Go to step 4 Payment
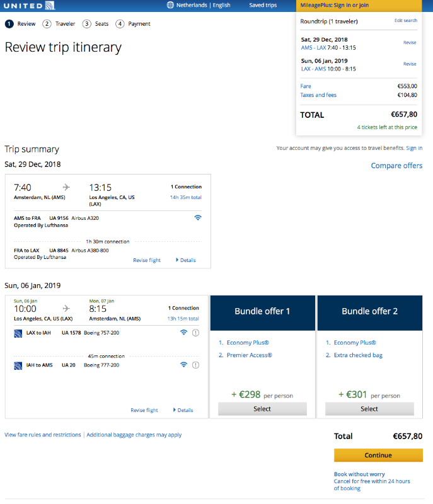 click(x=134, y=24)
